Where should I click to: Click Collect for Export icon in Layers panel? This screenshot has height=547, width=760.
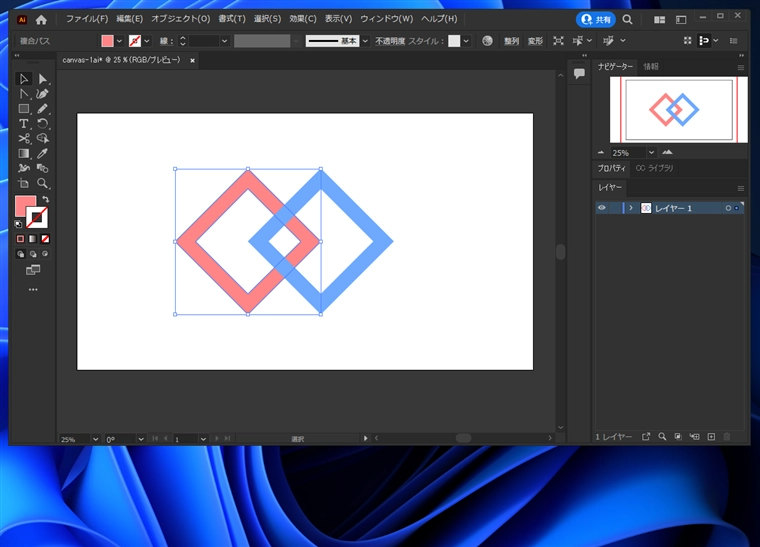(x=646, y=437)
